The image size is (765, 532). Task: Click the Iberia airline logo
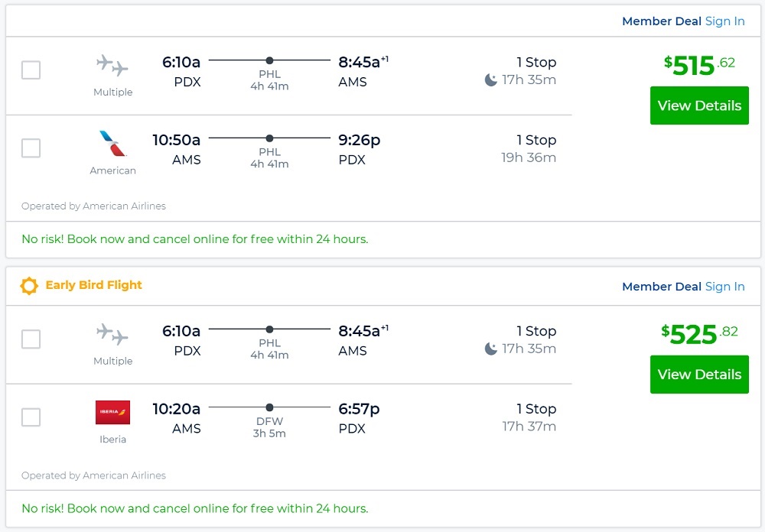[x=112, y=412]
